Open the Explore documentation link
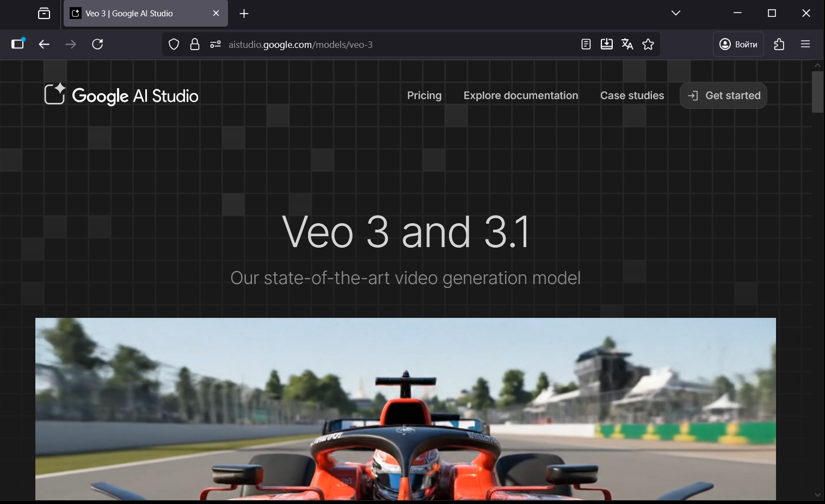825x504 pixels. 520,96
